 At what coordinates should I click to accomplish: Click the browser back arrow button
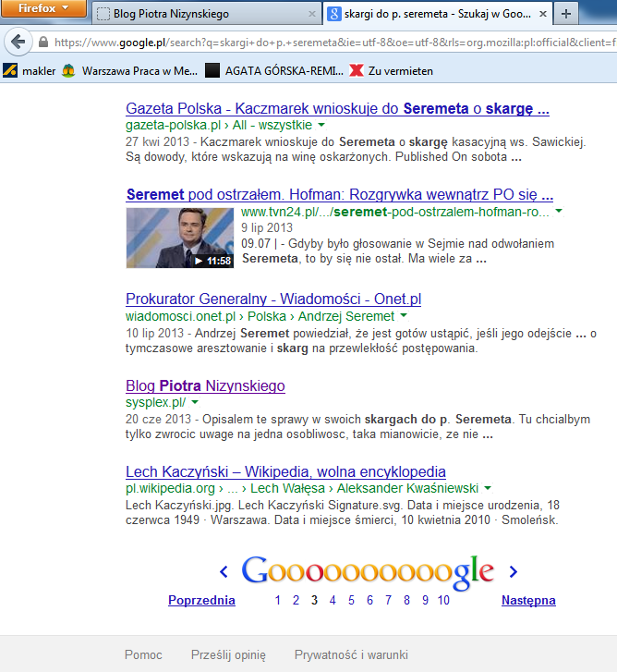click(x=18, y=43)
